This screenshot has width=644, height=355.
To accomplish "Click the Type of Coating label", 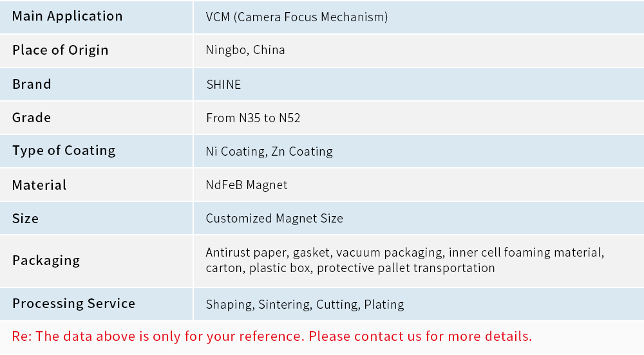I will pos(64,150).
